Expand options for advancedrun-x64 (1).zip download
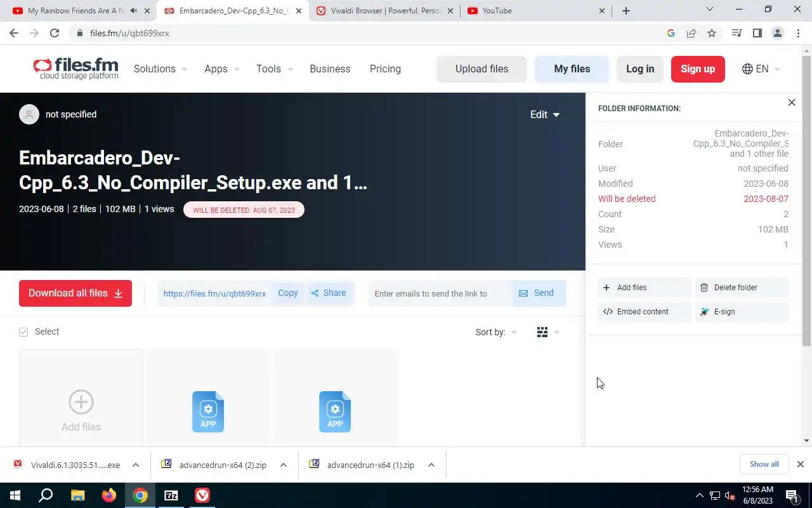 click(431, 465)
